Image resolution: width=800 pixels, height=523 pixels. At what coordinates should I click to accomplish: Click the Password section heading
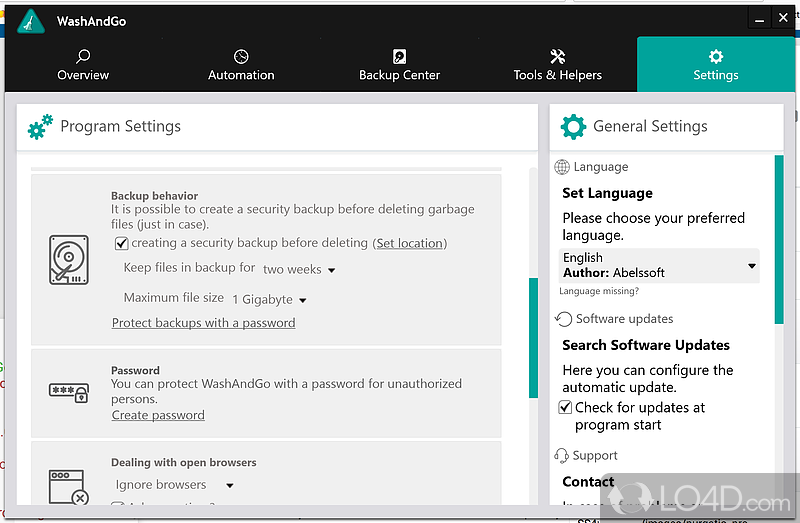(x=135, y=370)
